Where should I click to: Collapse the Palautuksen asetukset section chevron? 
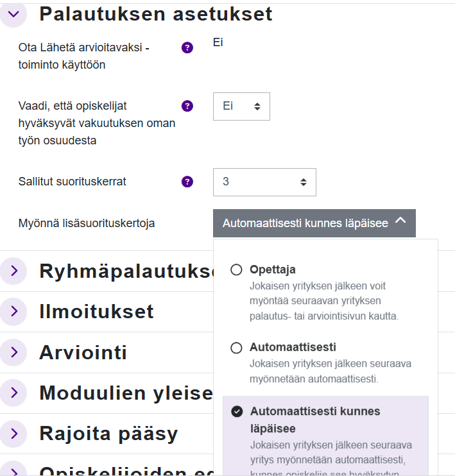click(13, 14)
